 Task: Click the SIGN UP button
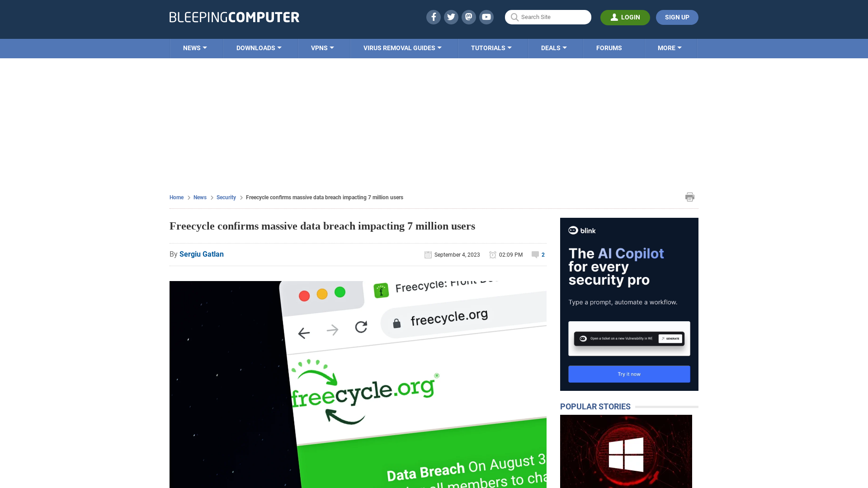(x=677, y=17)
